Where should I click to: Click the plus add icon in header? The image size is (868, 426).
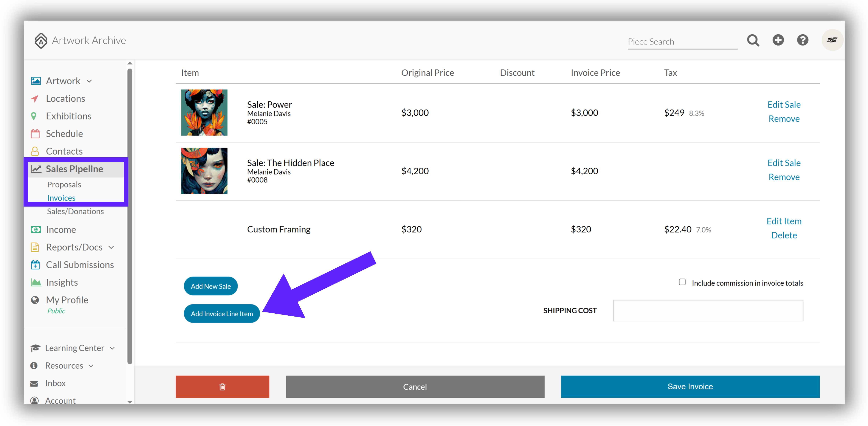[x=778, y=40]
